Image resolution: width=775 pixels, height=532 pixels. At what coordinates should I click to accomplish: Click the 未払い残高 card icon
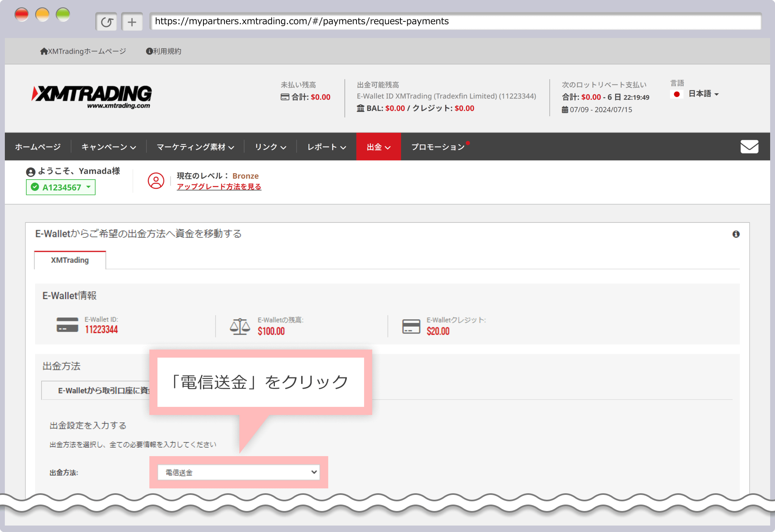285,97
